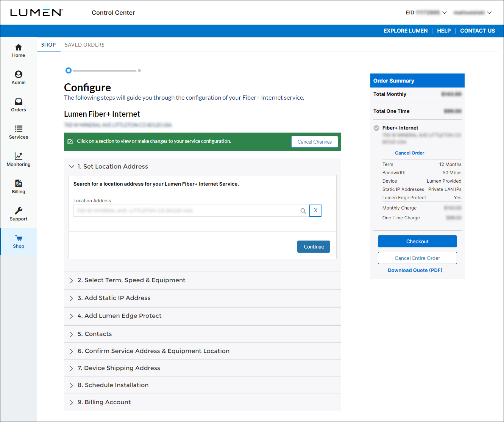Viewport: 504px width, 422px height.
Task: Click the Lumen Edge Protect summary row
Action: tap(422, 198)
